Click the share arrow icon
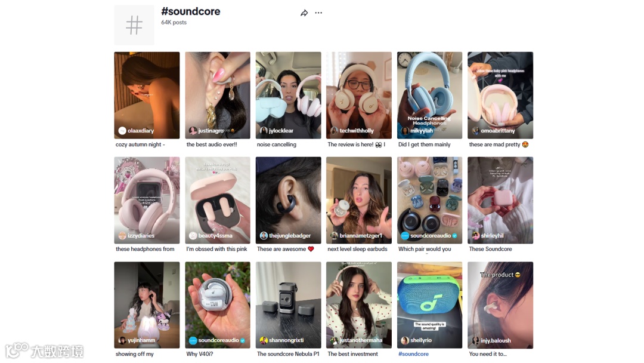Image resolution: width=644 pixels, height=363 pixels. (x=304, y=13)
